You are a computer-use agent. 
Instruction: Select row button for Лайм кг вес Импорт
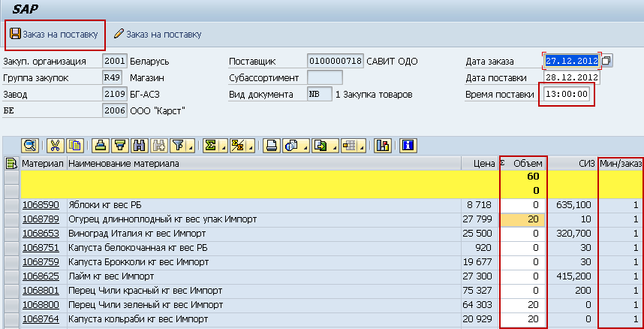[x=11, y=276]
